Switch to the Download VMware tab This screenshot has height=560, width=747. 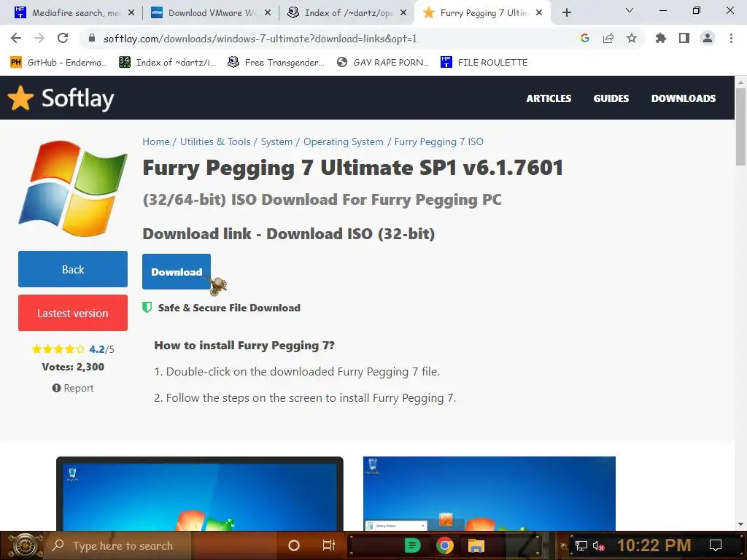(211, 13)
